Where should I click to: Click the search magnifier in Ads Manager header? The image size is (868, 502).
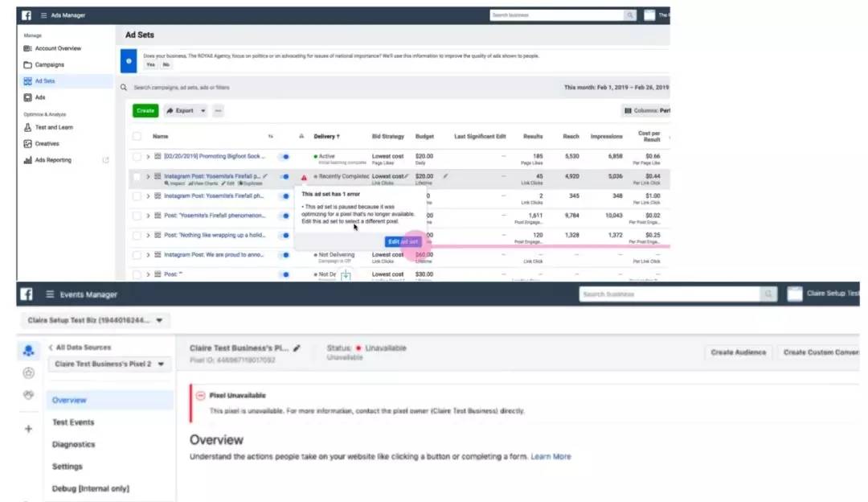point(629,15)
